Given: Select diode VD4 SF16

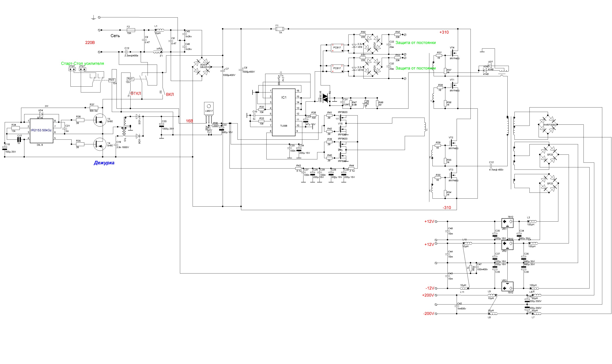Looking at the screenshot, I should (41, 114).
